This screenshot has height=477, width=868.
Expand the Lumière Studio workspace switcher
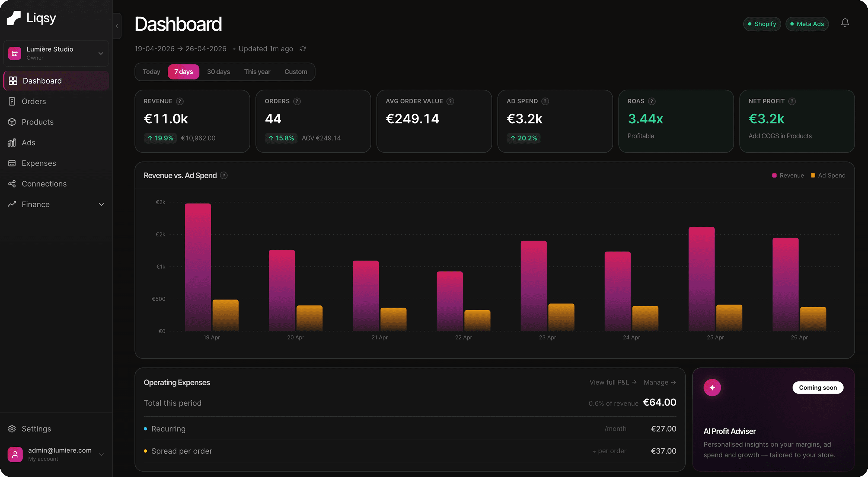click(x=101, y=53)
